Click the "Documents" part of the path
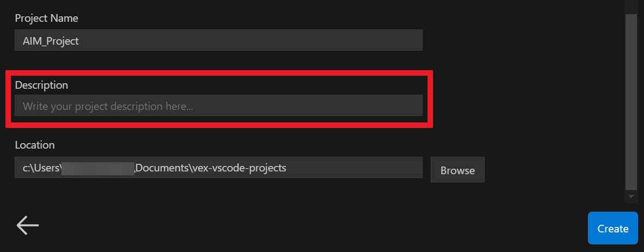The width and height of the screenshot is (644, 252). tap(162, 168)
